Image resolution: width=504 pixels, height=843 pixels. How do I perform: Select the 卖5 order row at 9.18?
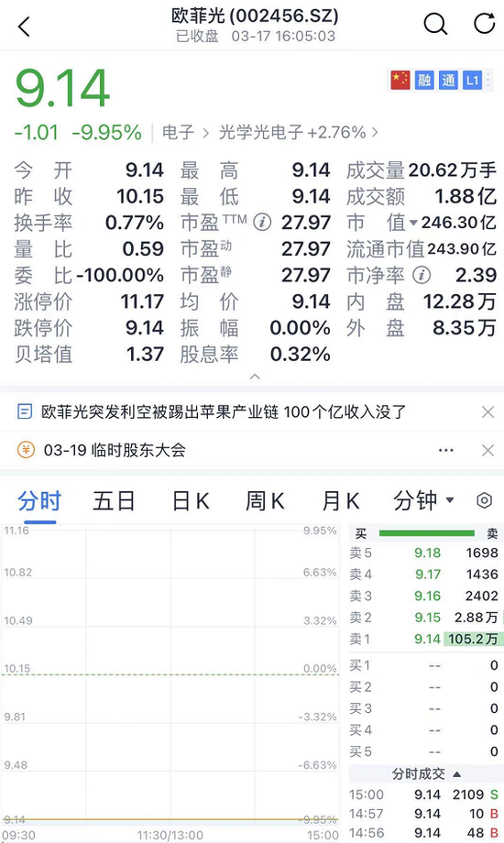click(x=425, y=553)
